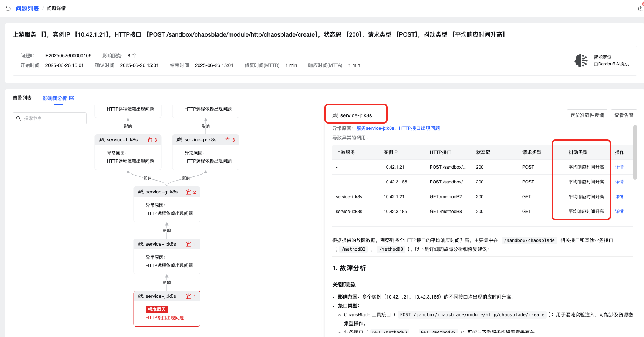Image resolution: width=644 pixels, height=337 pixels.
Task: Click the service icon on service-j::k8s node
Action: coord(141,296)
